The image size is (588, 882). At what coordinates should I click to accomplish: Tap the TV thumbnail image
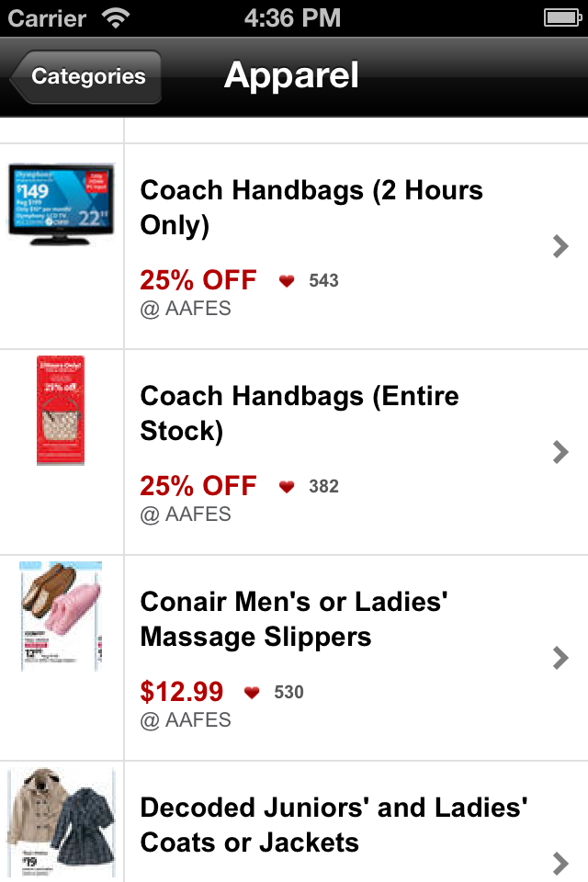[x=61, y=204]
